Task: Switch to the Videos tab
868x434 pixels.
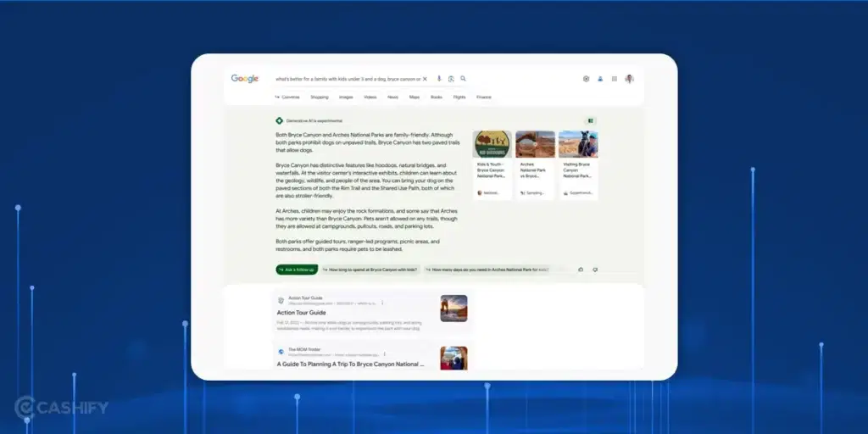Action: coord(370,97)
